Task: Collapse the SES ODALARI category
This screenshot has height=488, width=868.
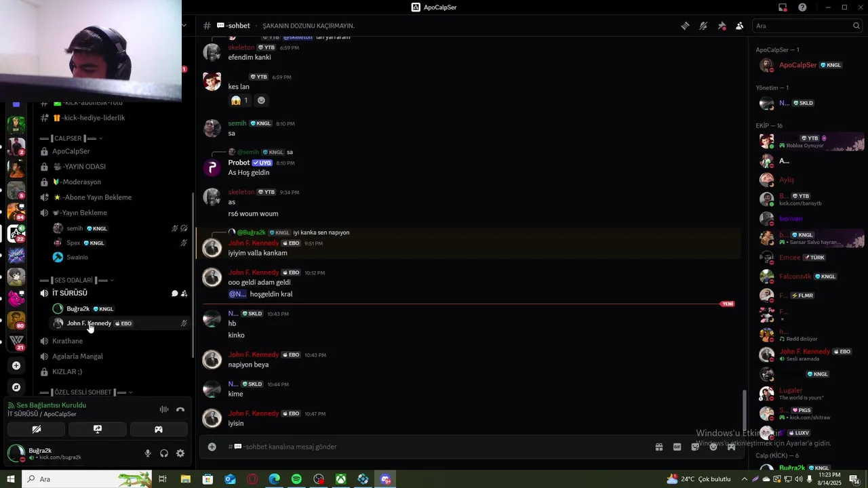Action: click(77, 280)
